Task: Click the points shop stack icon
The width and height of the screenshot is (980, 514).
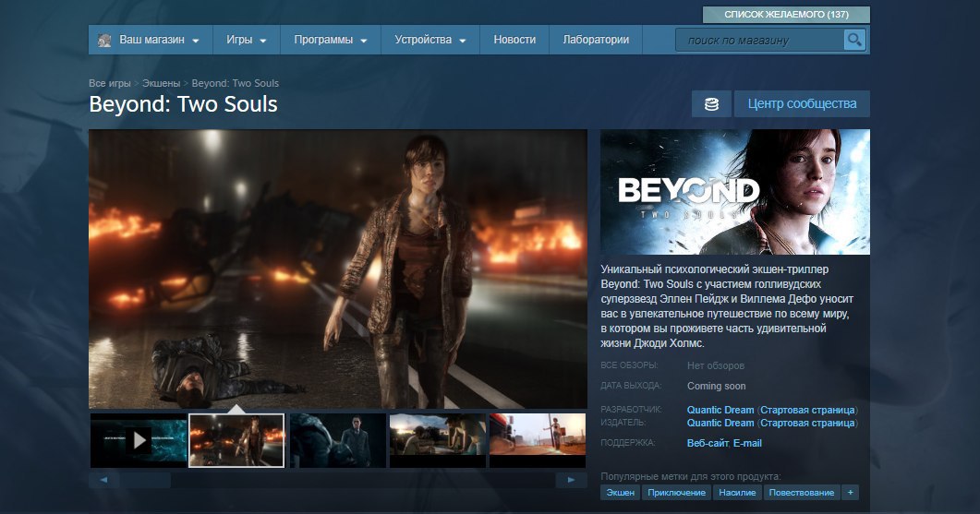Action: pyautogui.click(x=711, y=103)
